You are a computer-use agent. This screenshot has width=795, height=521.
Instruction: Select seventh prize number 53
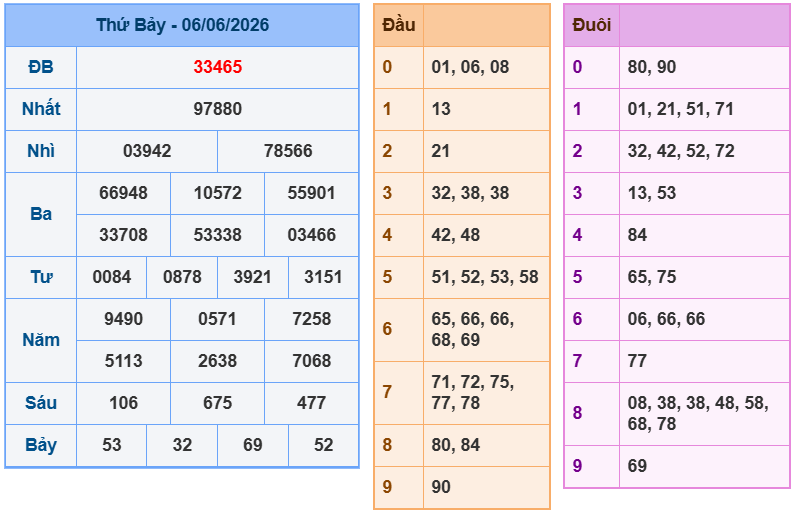(112, 445)
